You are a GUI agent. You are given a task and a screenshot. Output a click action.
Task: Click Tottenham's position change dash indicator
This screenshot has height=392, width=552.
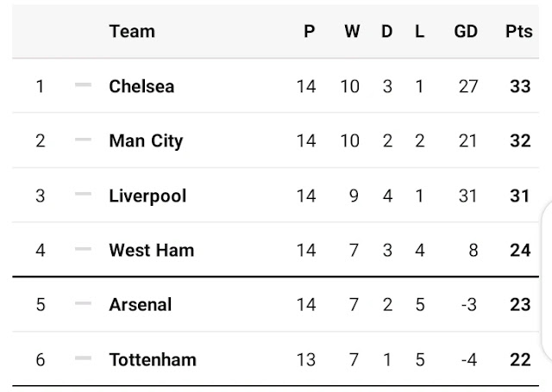click(83, 359)
